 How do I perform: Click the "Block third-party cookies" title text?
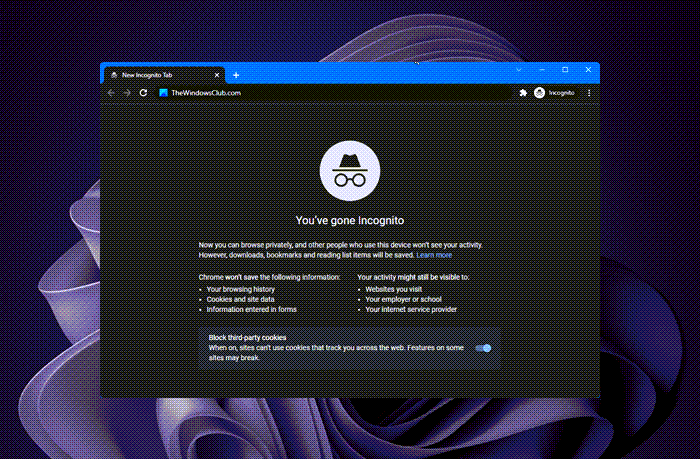pos(247,338)
